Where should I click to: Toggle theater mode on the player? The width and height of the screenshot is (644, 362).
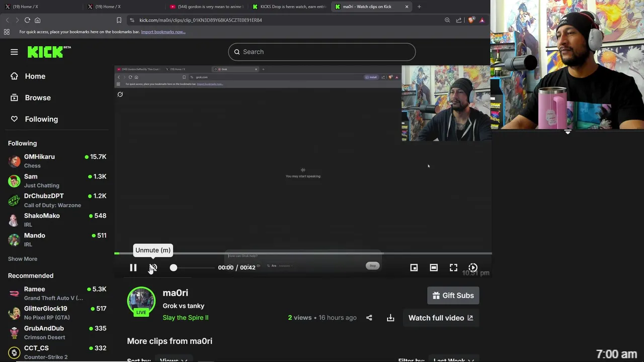coord(434,268)
